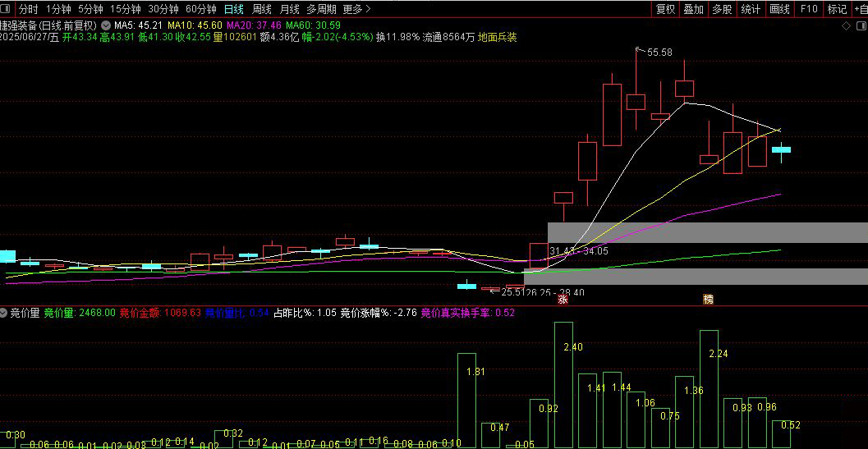This screenshot has width=868, height=449.
Task: Click the volume bar labeled 2.40
Action: [563, 385]
